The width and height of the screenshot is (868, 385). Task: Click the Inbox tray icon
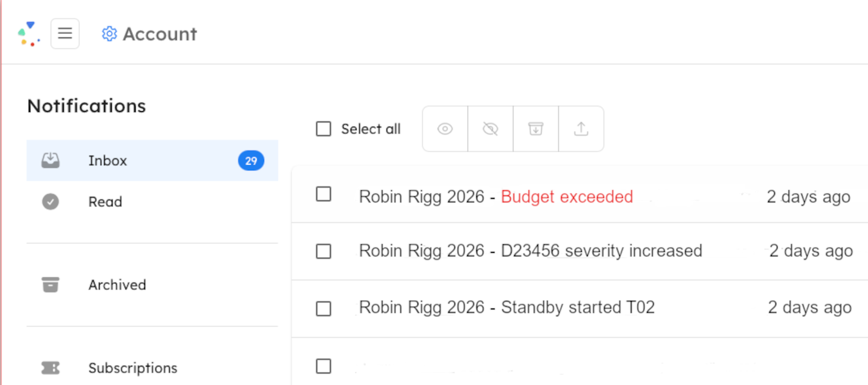[51, 161]
